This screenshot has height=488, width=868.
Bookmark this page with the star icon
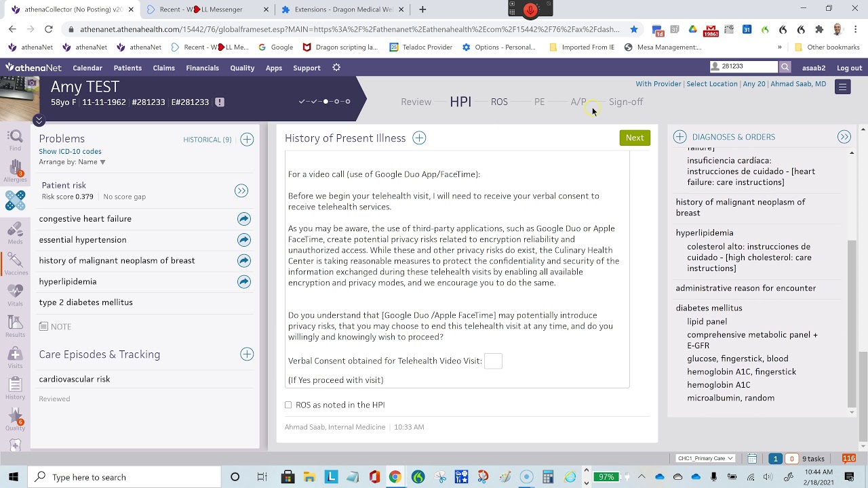point(634,29)
